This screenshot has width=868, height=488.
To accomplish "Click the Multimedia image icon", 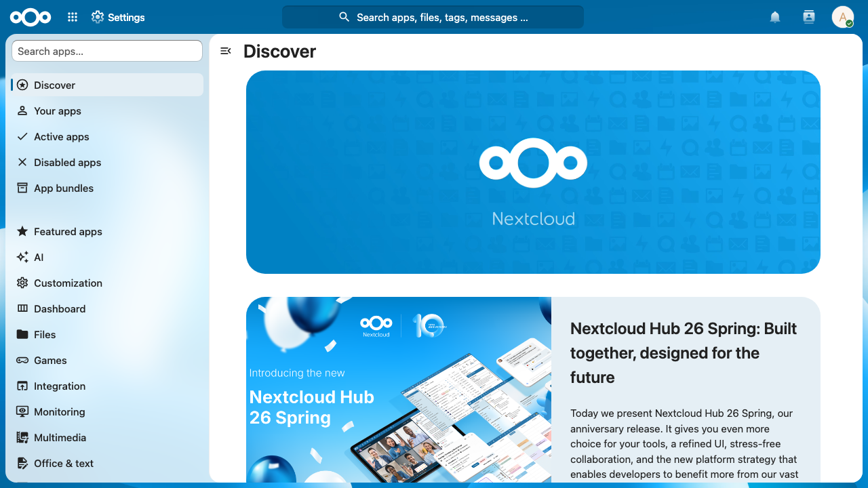I will (22, 437).
